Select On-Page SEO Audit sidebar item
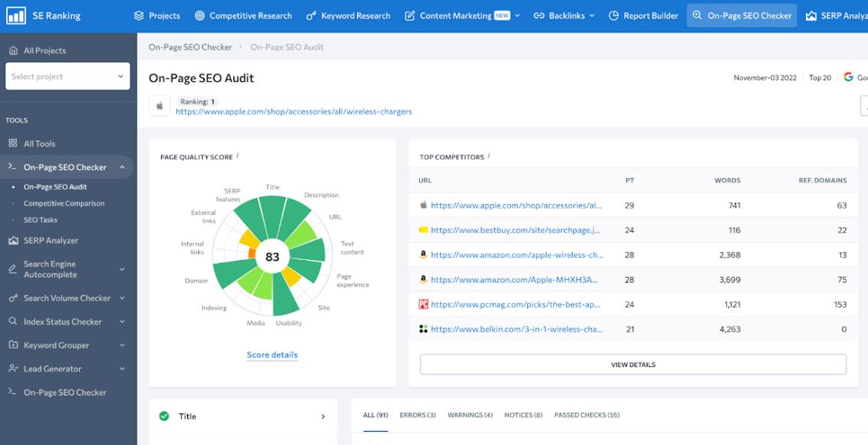Image resolution: width=868 pixels, height=445 pixels. click(x=55, y=187)
